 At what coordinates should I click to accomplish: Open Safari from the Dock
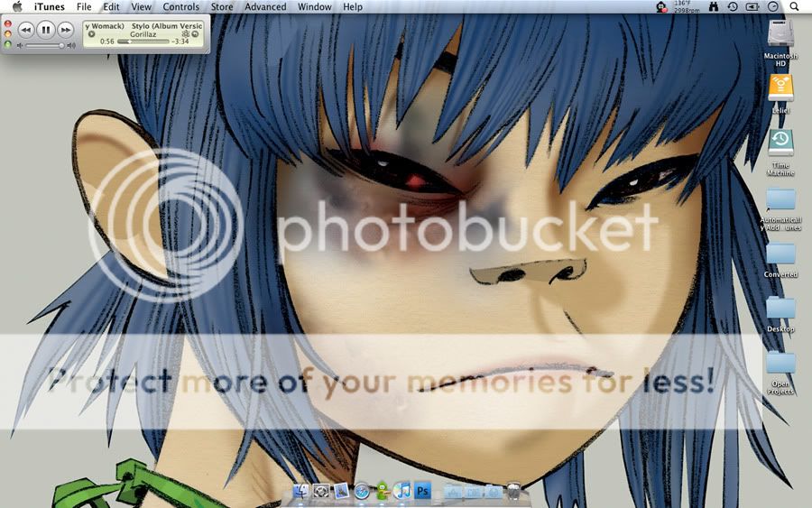(x=362, y=492)
